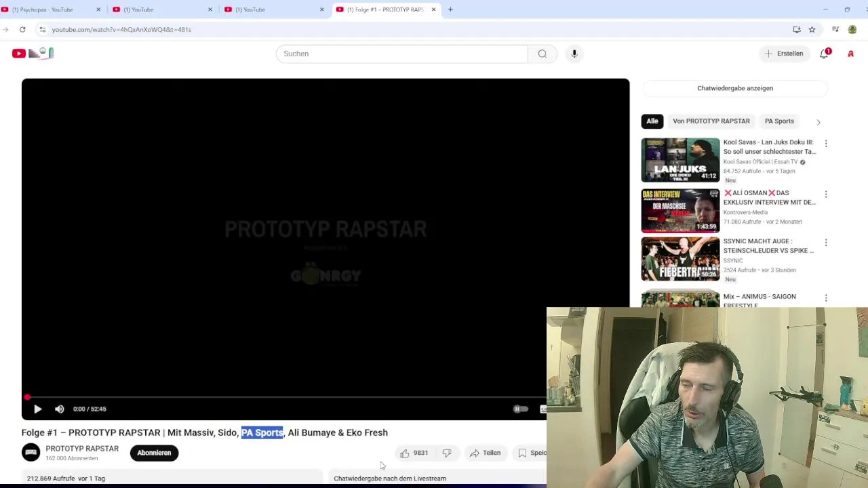
Task: Close the active Folge #1 tab
Action: tap(433, 9)
